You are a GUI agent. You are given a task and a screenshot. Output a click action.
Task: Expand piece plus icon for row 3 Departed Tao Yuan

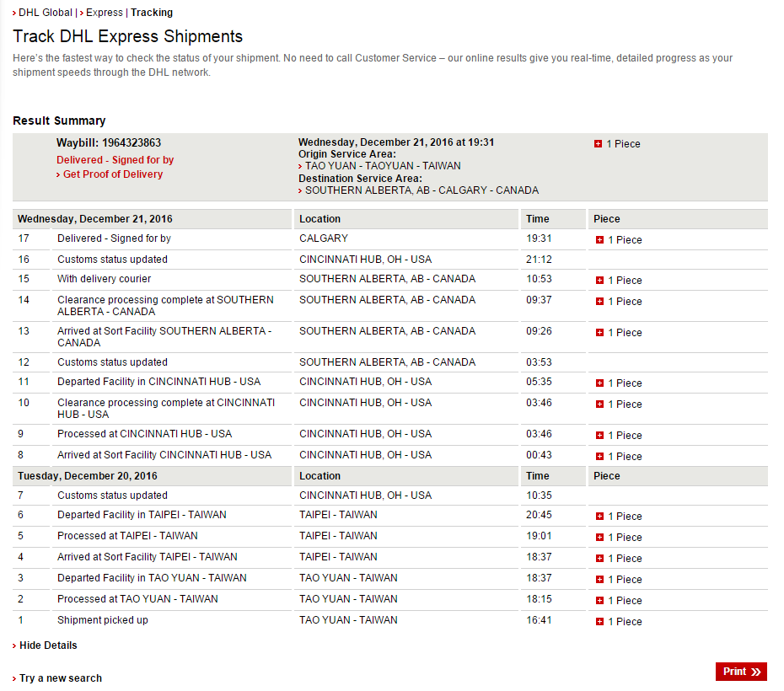click(x=599, y=579)
